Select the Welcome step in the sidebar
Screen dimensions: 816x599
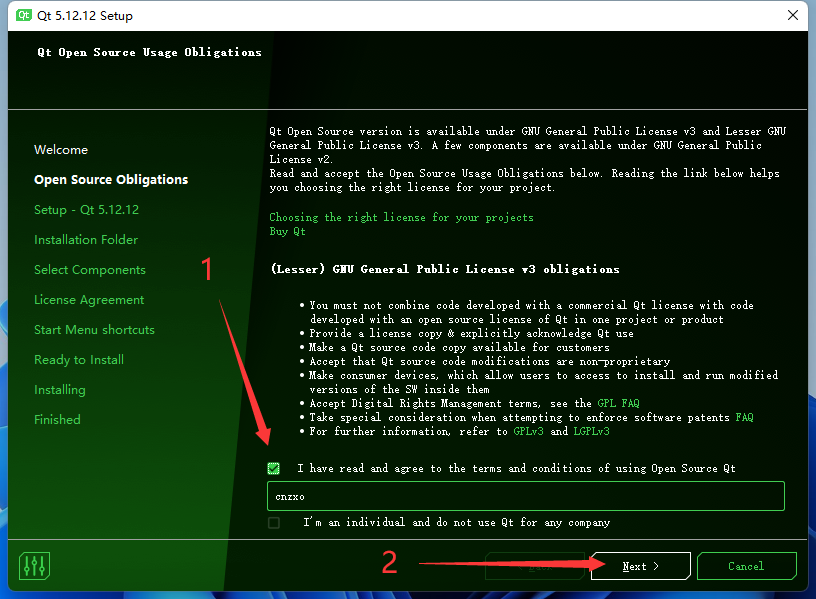[x=61, y=149]
